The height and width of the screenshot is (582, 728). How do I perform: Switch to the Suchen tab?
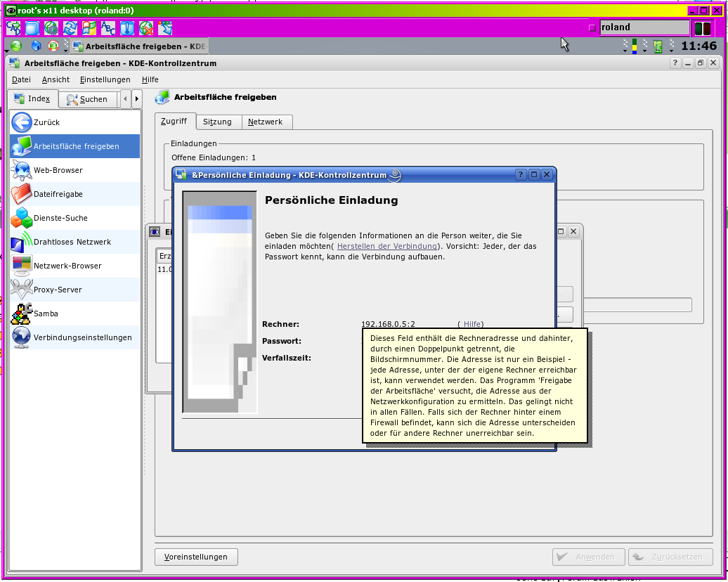pos(87,99)
